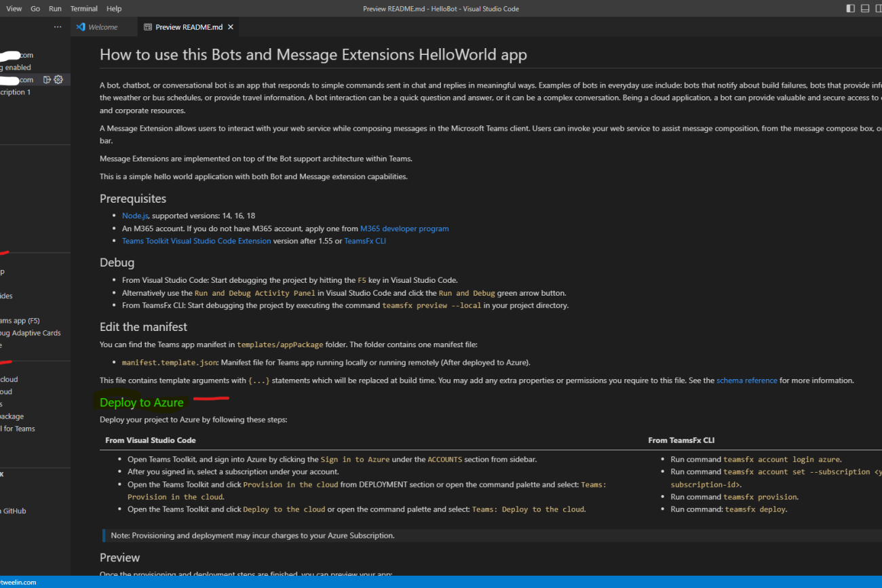Click VS Code logo on Welcome tab

point(81,27)
